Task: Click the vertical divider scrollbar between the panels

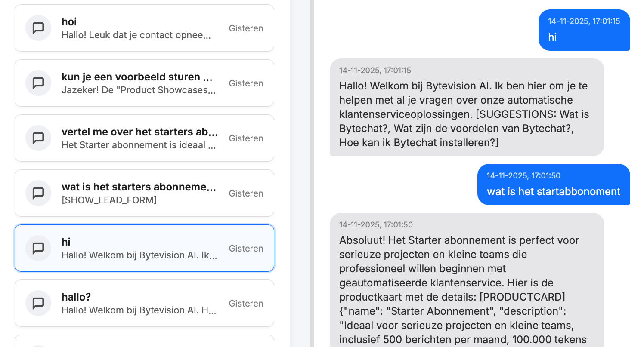Action: (312, 172)
